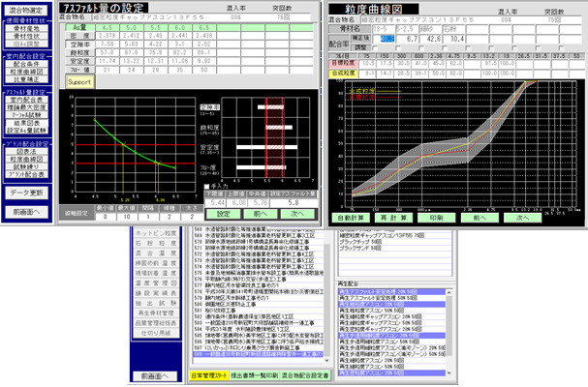Select the フロー値 row button

(79, 70)
